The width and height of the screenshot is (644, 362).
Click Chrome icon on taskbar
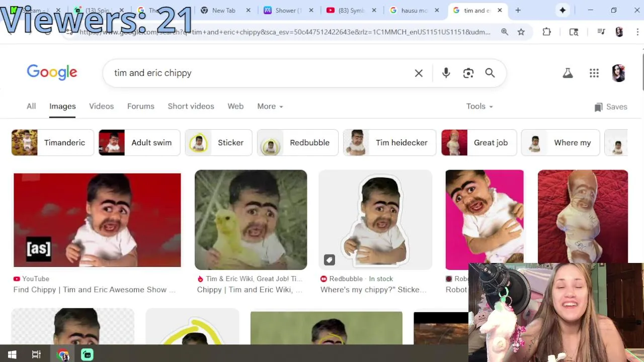pyautogui.click(x=63, y=355)
